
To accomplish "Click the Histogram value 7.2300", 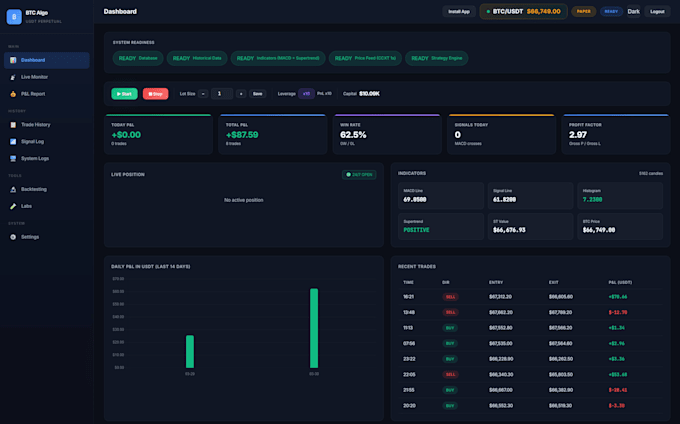I will (x=592, y=199).
